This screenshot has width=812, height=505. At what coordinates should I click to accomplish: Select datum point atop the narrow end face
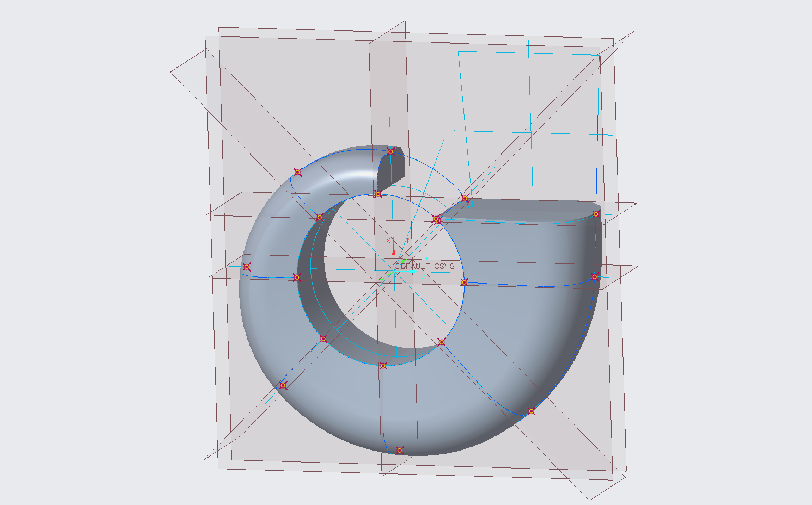[390, 151]
